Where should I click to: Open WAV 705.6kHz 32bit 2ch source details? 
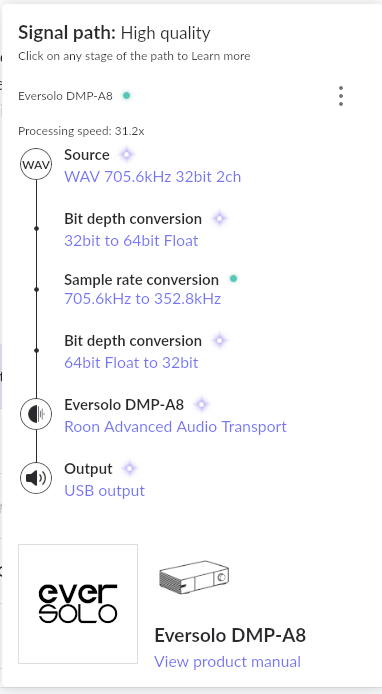(x=153, y=177)
